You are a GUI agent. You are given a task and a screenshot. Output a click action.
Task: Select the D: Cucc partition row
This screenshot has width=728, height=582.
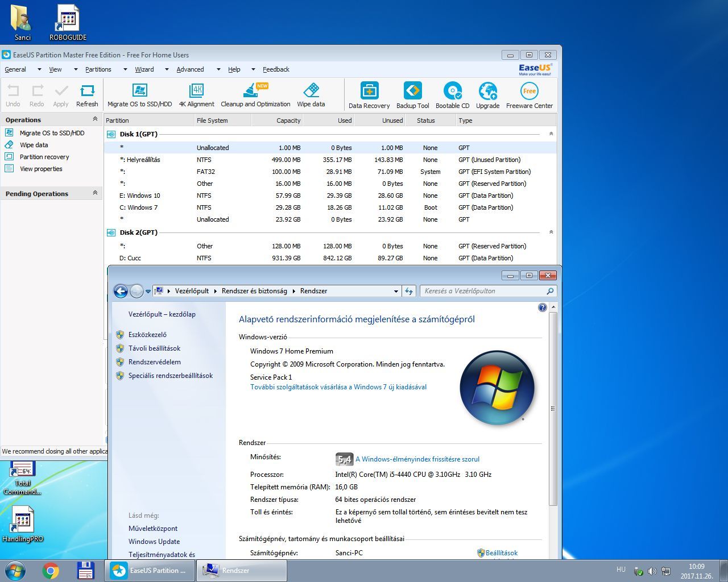pos(330,258)
